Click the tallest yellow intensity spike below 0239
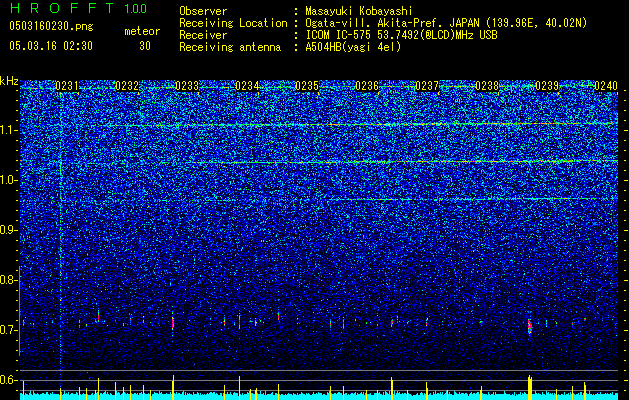629x400 pixels. click(530, 387)
